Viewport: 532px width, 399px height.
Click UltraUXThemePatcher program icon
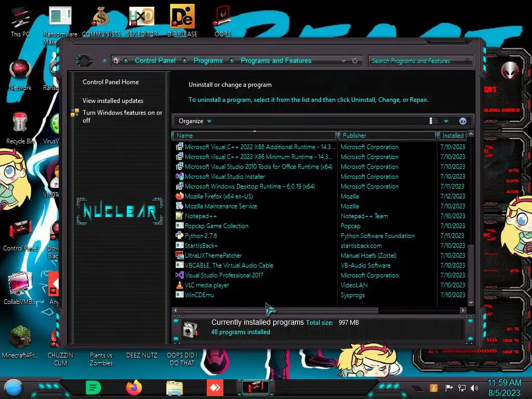[x=179, y=255]
